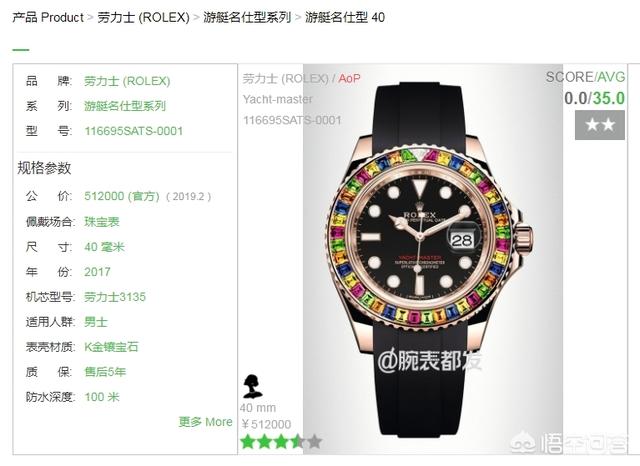Open series link 游艇名仕型系列 in specs

tap(124, 106)
